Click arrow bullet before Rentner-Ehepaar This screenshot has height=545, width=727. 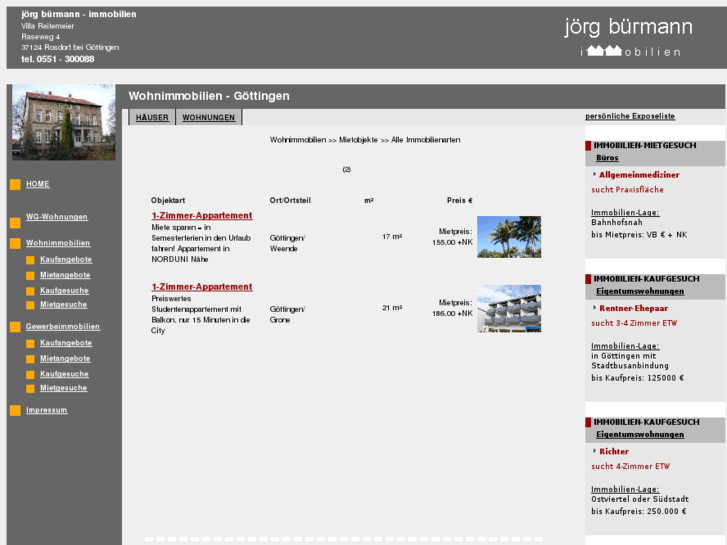coord(594,308)
